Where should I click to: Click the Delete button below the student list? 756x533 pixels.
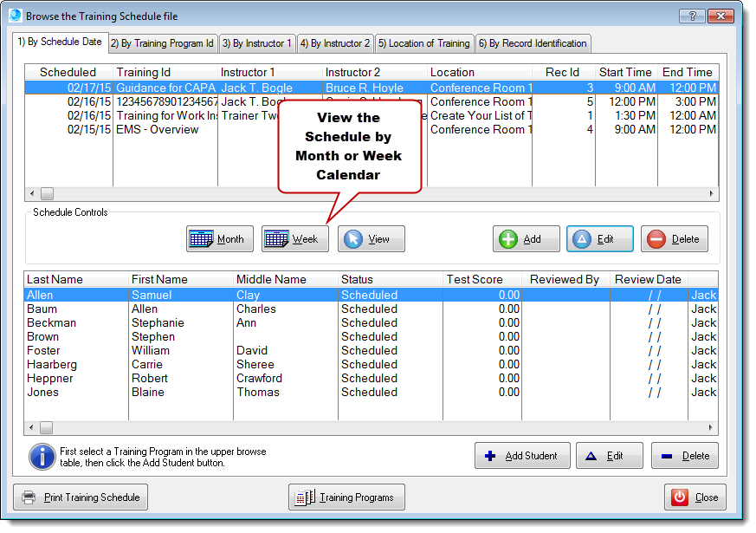tap(685, 455)
